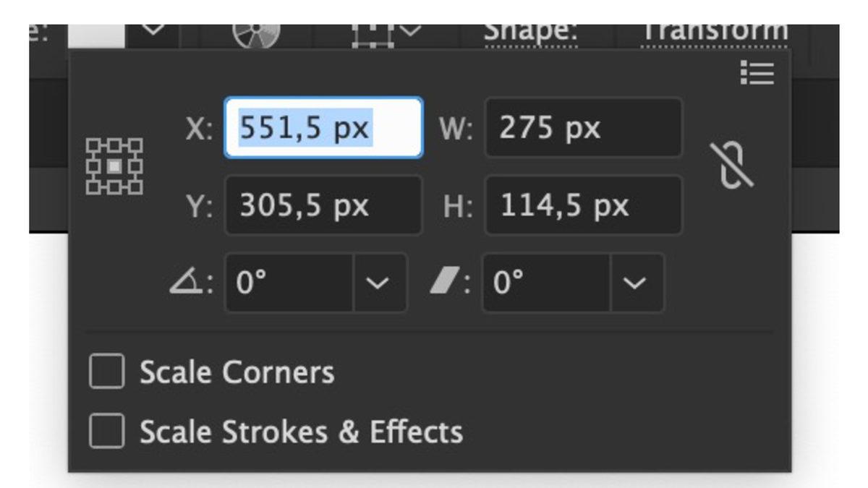Open the shear angle dropdown
The image size is (868, 488).
(x=634, y=283)
